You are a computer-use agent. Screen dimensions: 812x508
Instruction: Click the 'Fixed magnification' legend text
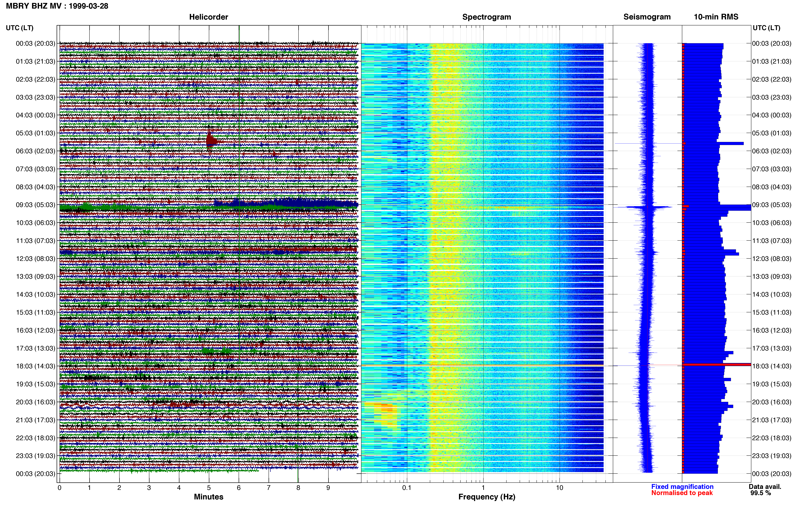[x=682, y=486]
